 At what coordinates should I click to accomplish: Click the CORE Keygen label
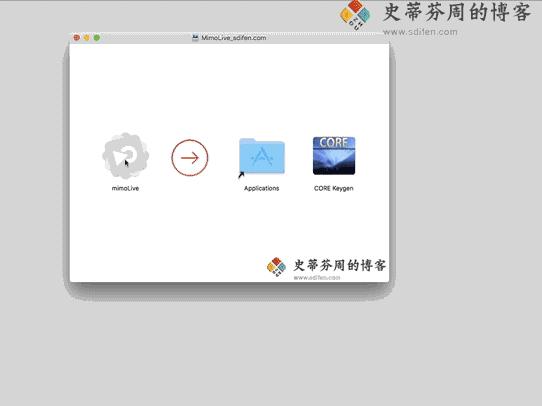[x=334, y=188]
